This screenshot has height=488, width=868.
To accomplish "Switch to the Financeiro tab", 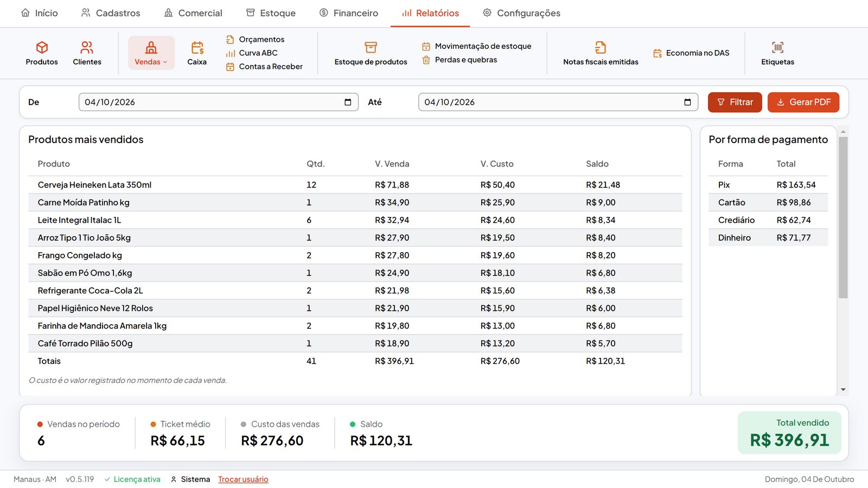I will pos(348,13).
